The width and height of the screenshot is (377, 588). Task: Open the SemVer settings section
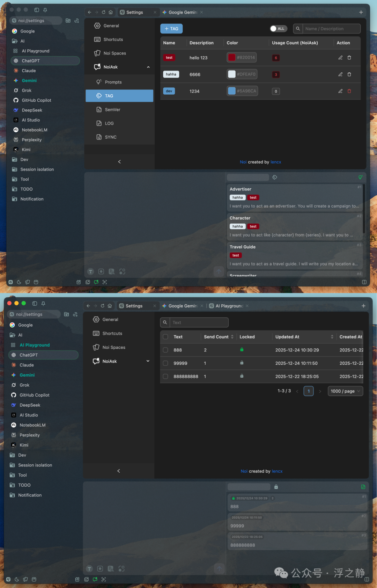(x=119, y=110)
